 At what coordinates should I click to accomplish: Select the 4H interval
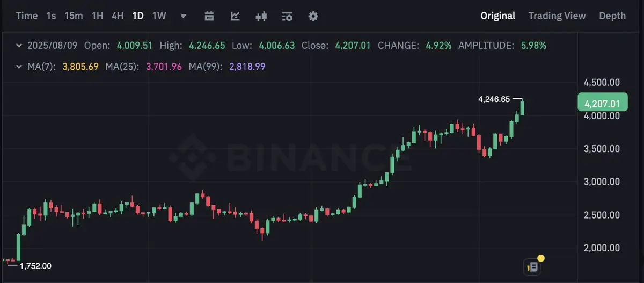coord(118,16)
